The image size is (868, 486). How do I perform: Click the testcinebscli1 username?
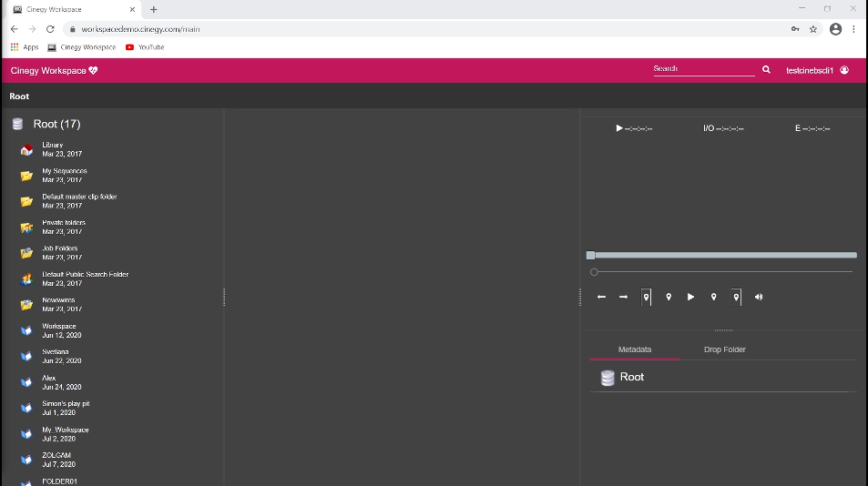click(810, 70)
